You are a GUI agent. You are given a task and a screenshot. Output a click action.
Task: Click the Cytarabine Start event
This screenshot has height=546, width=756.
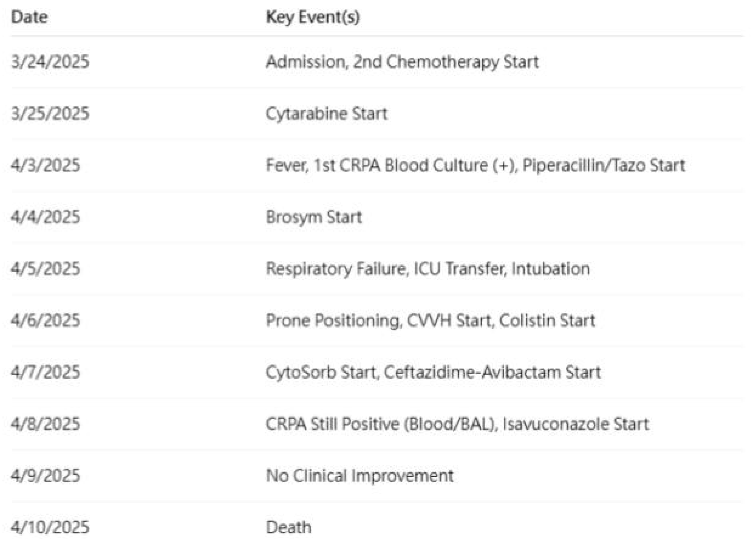[326, 113]
